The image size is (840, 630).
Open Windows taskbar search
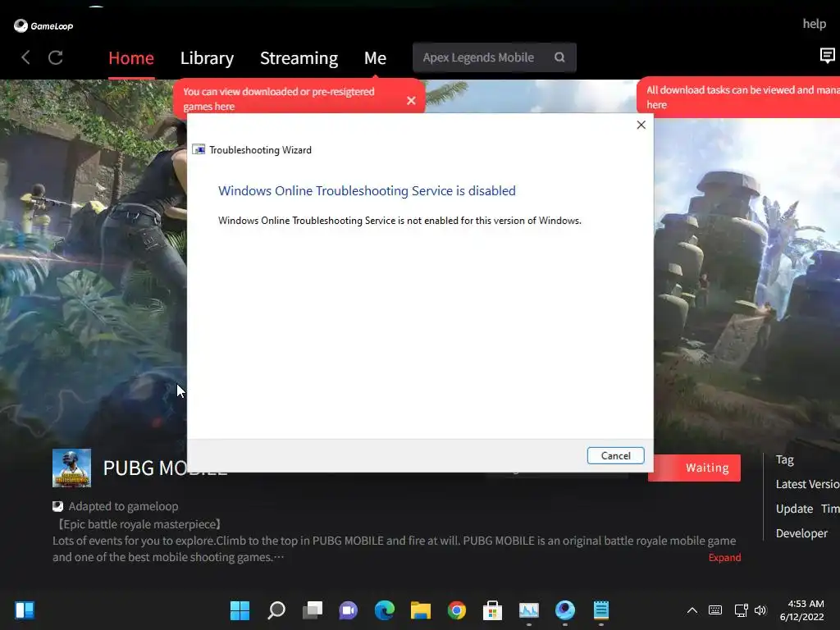click(276, 609)
